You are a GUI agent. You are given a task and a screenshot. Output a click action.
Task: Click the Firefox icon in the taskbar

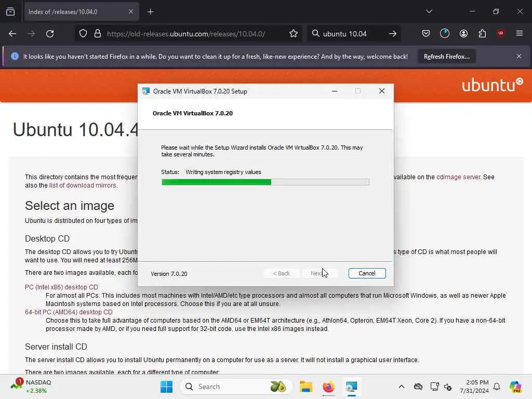coord(328,387)
